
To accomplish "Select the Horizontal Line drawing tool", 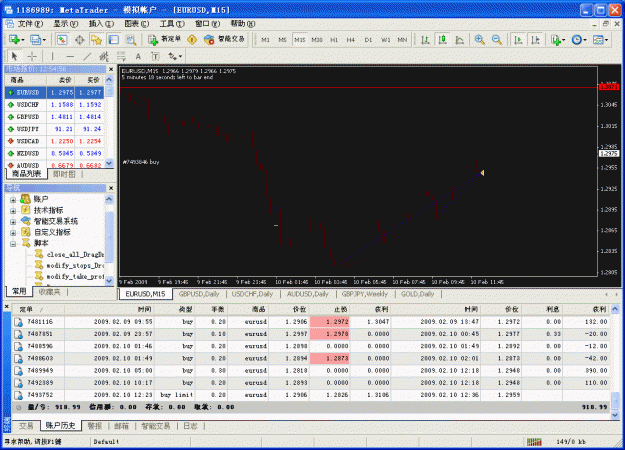I will point(70,56).
